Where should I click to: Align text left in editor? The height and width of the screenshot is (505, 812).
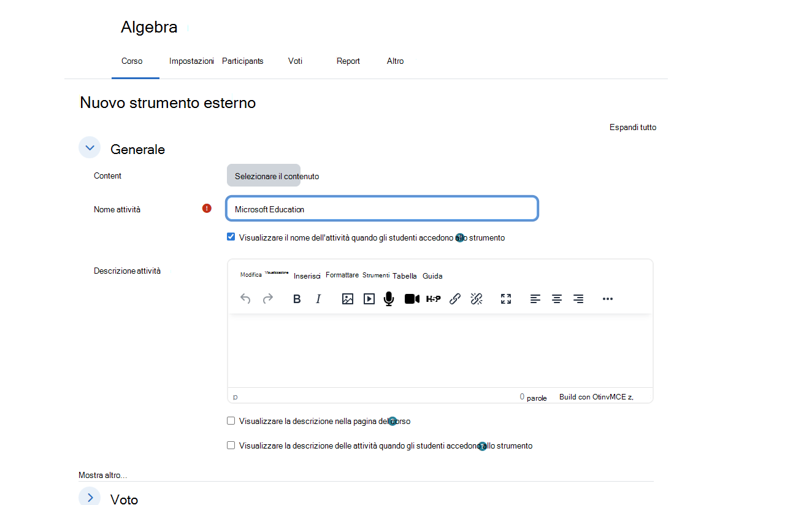click(535, 299)
